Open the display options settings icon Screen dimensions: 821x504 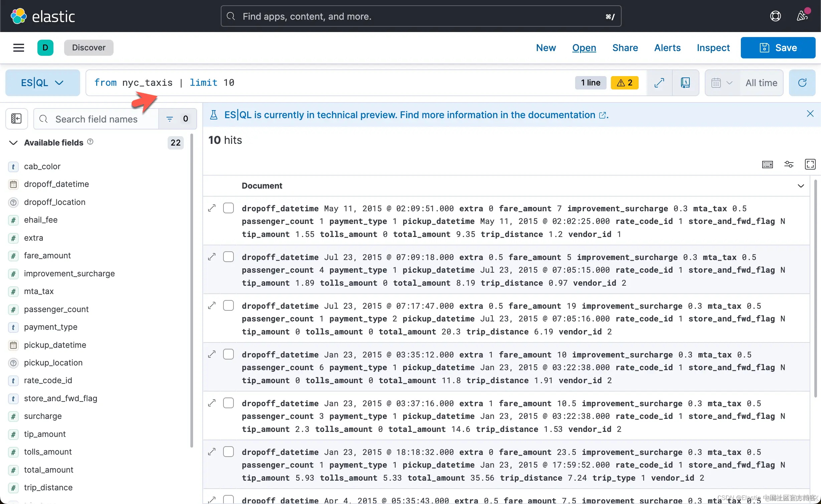(x=789, y=164)
